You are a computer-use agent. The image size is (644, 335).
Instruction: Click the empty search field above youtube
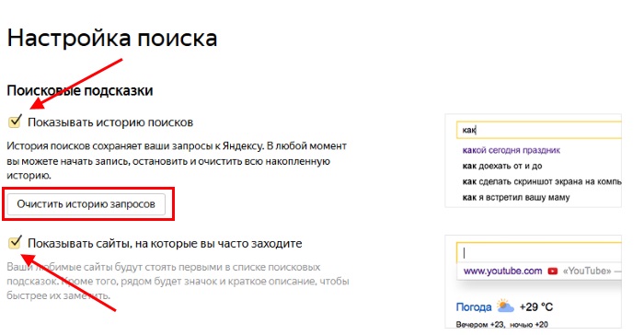539,252
